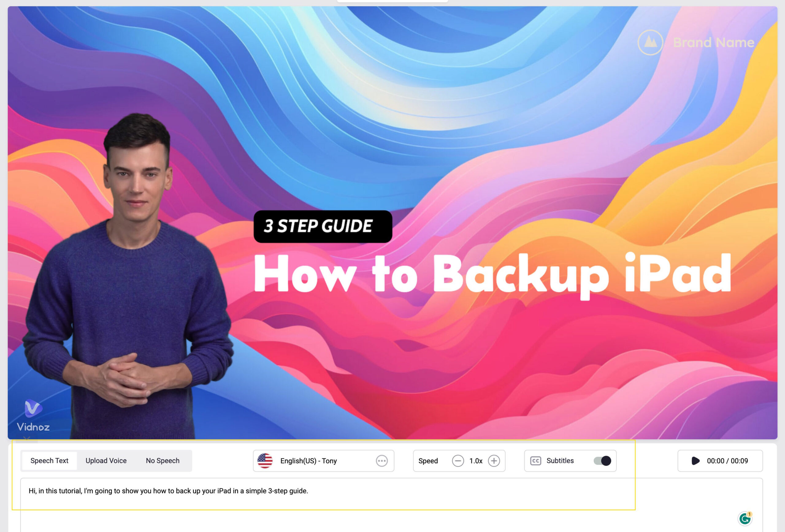Adjust the 1.0x speed slider control
The width and height of the screenshot is (785, 532).
pyautogui.click(x=475, y=461)
